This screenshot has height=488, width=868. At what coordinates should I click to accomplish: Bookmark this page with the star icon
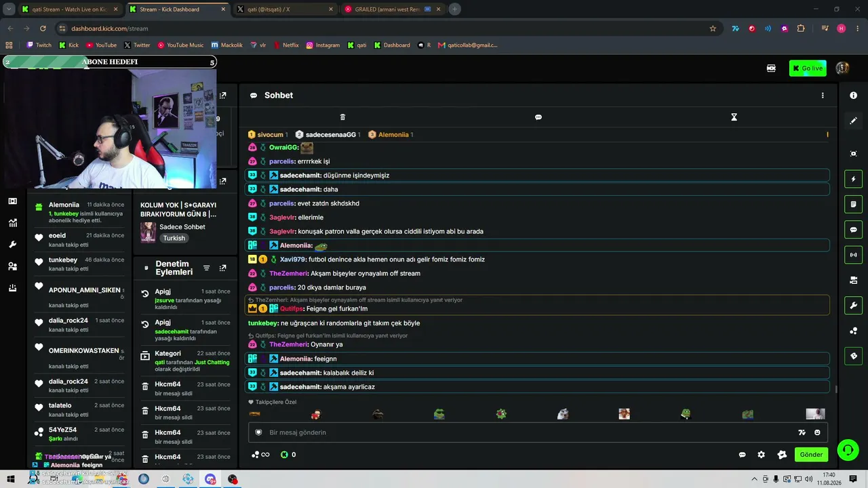(713, 28)
